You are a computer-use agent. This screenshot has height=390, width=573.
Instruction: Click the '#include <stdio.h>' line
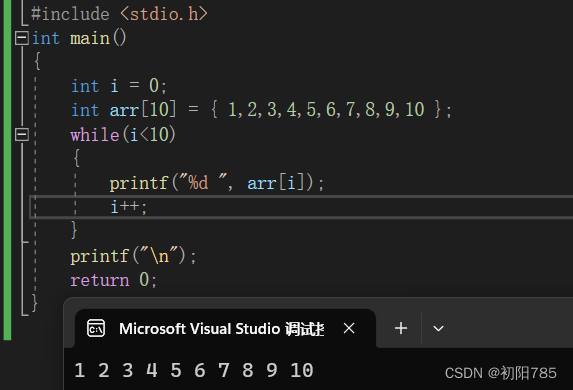coord(119,14)
